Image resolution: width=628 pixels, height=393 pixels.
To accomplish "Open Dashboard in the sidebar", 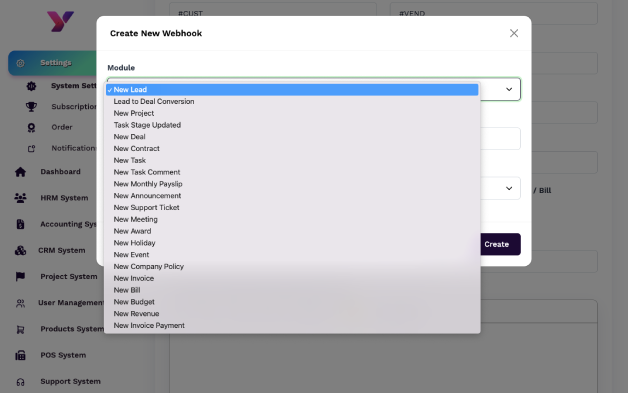I will click(x=60, y=171).
